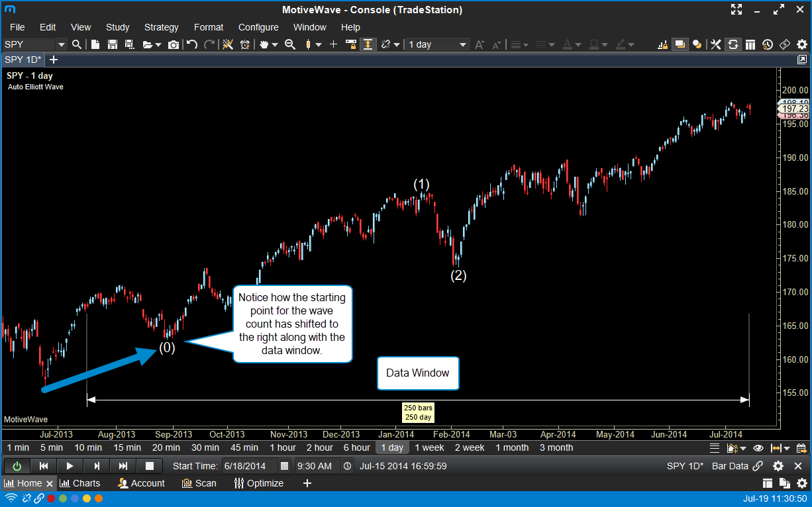This screenshot has width=812, height=507.
Task: Toggle the replay power button
Action: coord(17,466)
